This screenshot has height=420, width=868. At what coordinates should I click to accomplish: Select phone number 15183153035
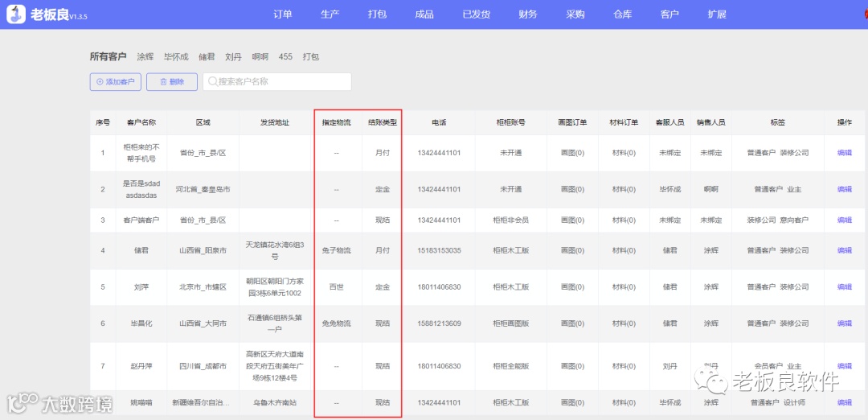439,250
